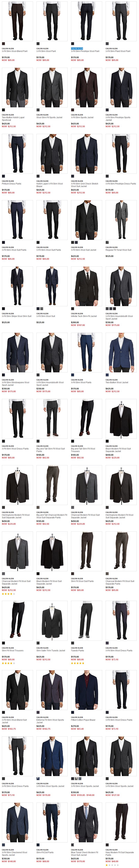The image size is (139, 868).
Task: Click the blue Two-Button Wool Jacket thumbnail
Action: click(121, 352)
